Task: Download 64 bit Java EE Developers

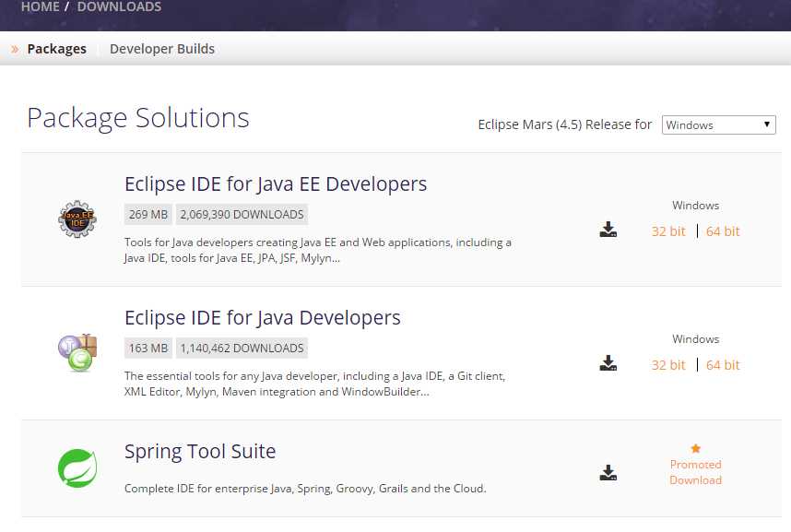Action: pos(723,231)
